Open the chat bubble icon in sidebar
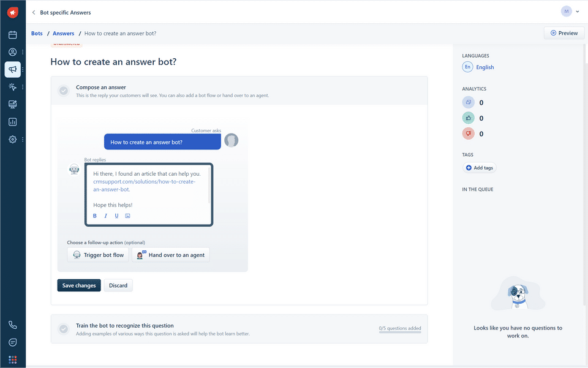588x368 pixels. pos(12,342)
